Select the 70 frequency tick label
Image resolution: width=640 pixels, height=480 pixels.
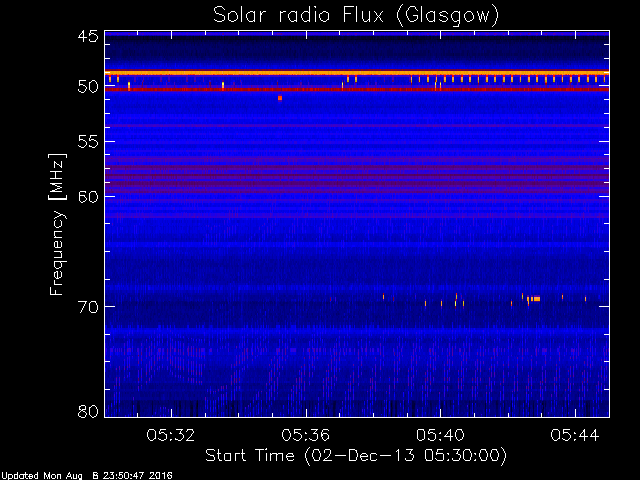click(88, 307)
